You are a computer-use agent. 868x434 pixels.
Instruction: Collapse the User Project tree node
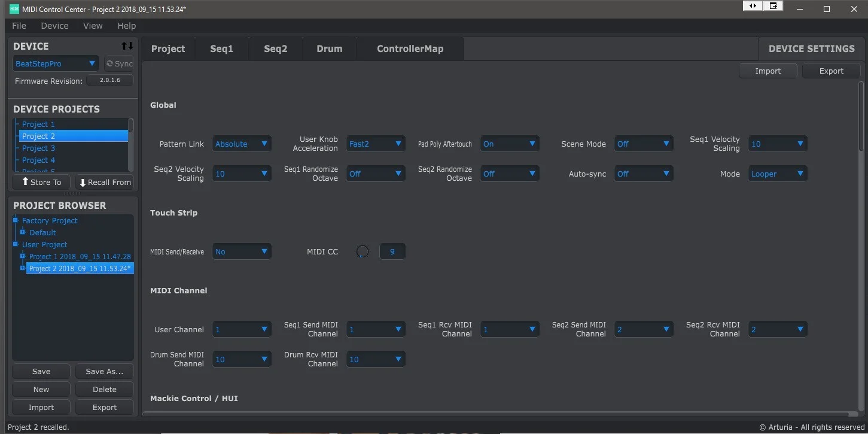click(16, 244)
